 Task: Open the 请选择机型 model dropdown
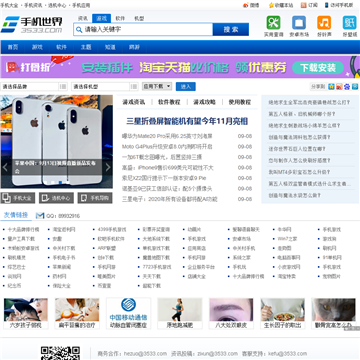[105, 87]
